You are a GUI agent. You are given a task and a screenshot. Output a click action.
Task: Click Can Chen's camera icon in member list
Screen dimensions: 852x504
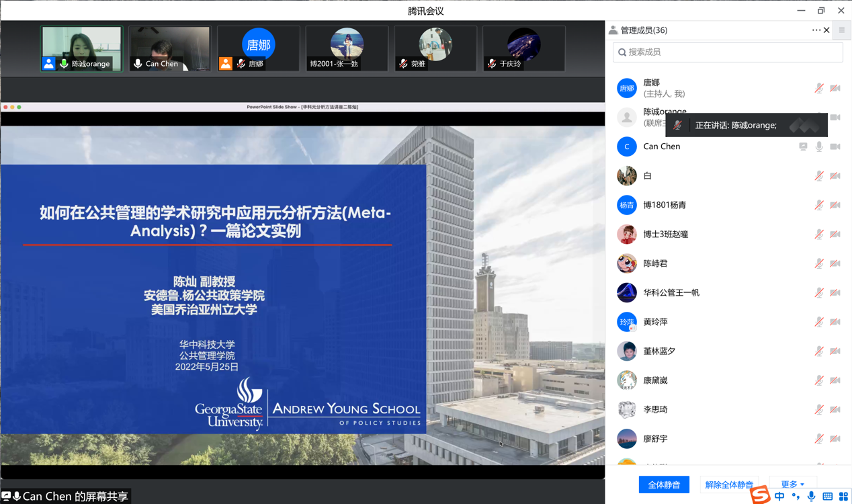(x=835, y=146)
